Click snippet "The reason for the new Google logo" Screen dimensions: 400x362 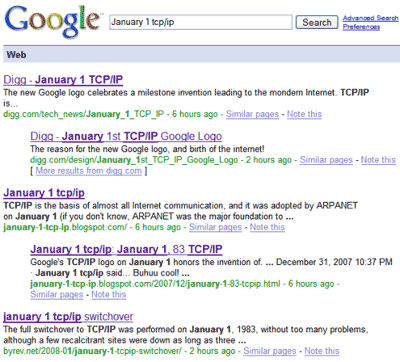click(147, 149)
